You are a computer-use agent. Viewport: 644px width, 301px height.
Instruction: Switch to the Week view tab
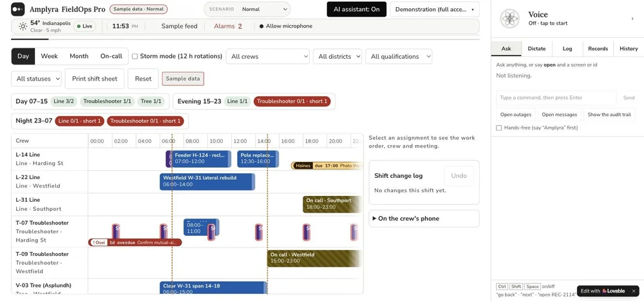(50, 56)
